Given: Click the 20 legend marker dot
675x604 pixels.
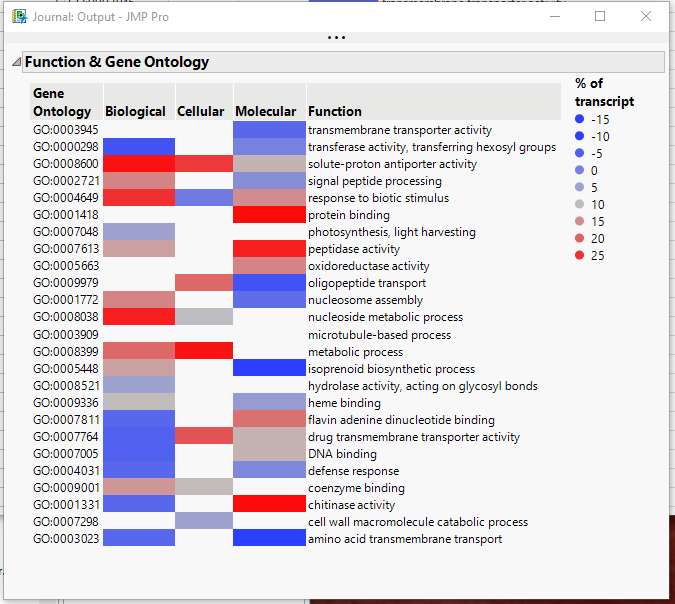Looking at the screenshot, I should pos(580,238).
